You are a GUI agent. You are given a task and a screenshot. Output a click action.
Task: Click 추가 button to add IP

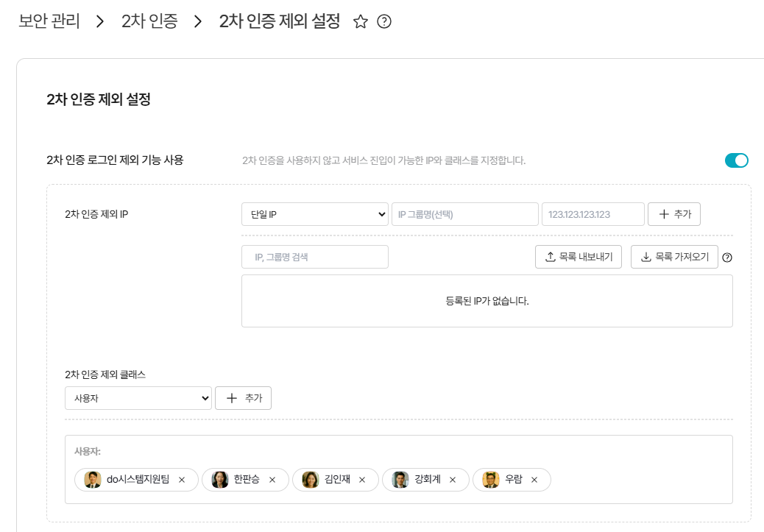pos(673,214)
